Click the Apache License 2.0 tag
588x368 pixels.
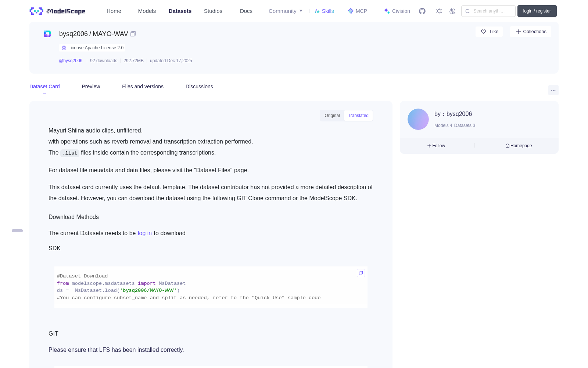tap(92, 48)
